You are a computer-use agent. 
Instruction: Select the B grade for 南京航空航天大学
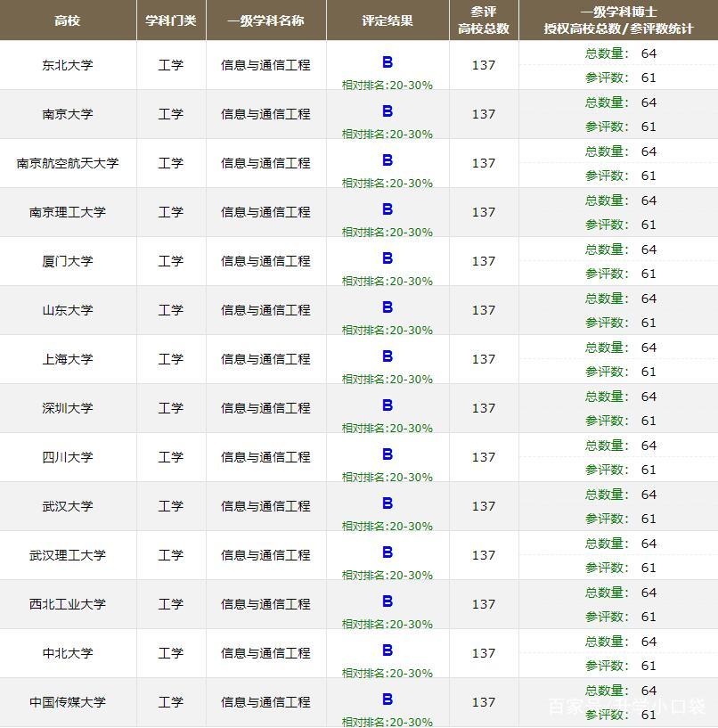(x=388, y=160)
